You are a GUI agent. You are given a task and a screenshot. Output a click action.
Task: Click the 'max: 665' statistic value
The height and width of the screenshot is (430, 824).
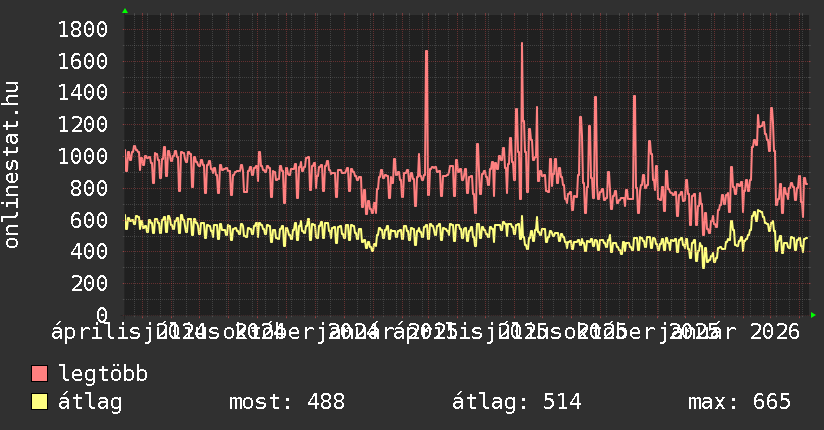coord(739,402)
